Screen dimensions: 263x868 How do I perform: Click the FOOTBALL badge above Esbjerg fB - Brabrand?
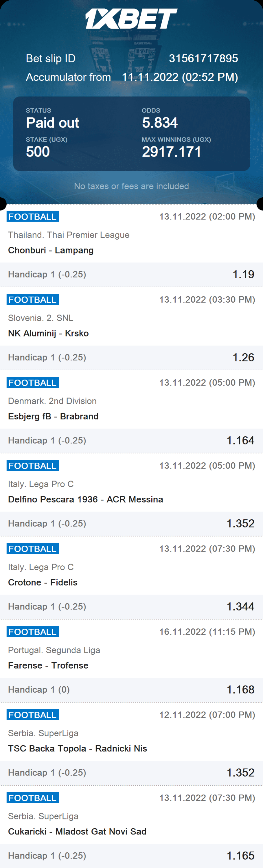(x=33, y=383)
